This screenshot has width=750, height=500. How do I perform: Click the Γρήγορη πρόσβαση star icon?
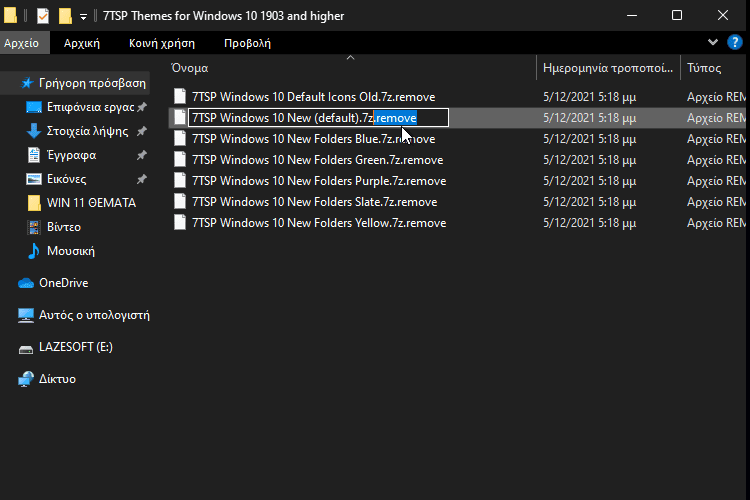pos(27,83)
